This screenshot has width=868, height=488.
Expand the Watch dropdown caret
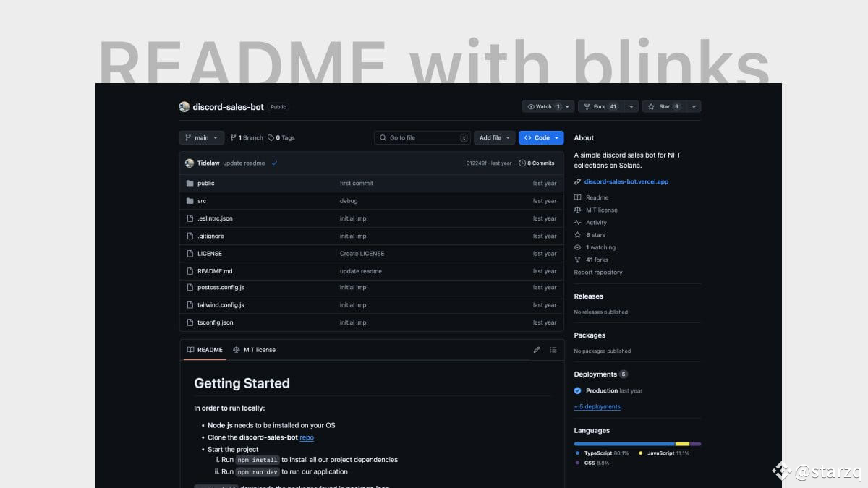click(569, 106)
